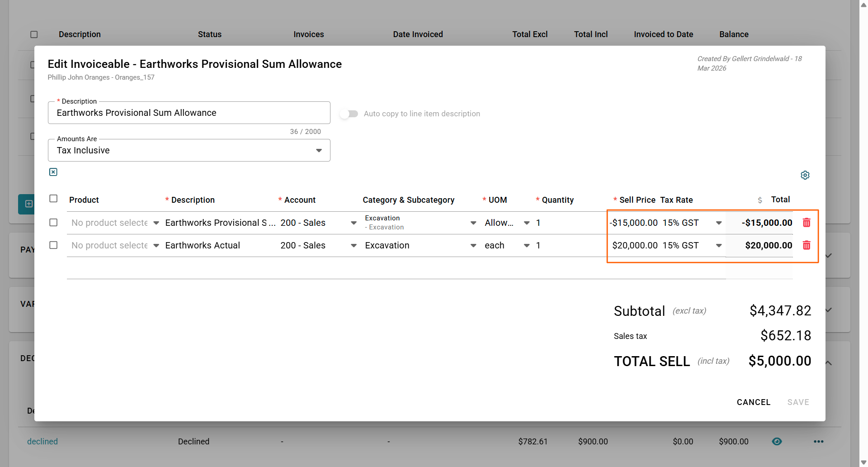Delete the Earthworks Provisional Sum line item
Screen dimensions: 868x467
(x=806, y=223)
